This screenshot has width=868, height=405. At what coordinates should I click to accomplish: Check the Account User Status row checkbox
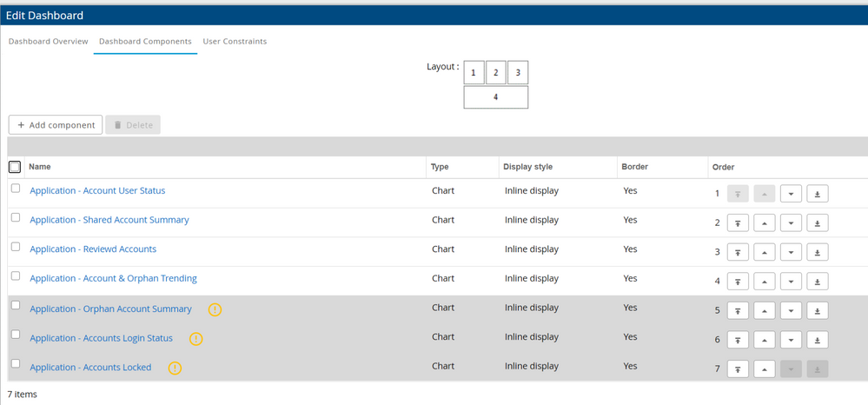[x=16, y=189]
